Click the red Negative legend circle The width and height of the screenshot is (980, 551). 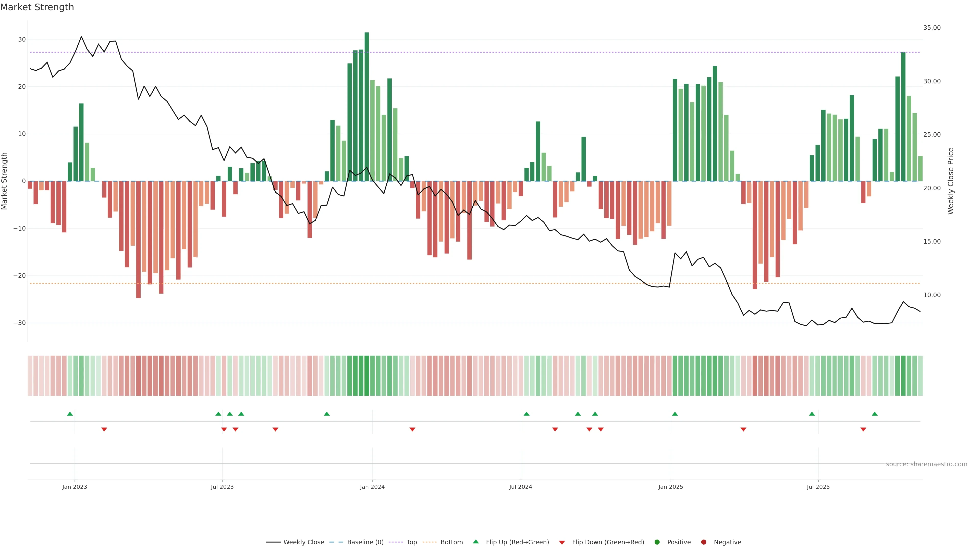(703, 542)
